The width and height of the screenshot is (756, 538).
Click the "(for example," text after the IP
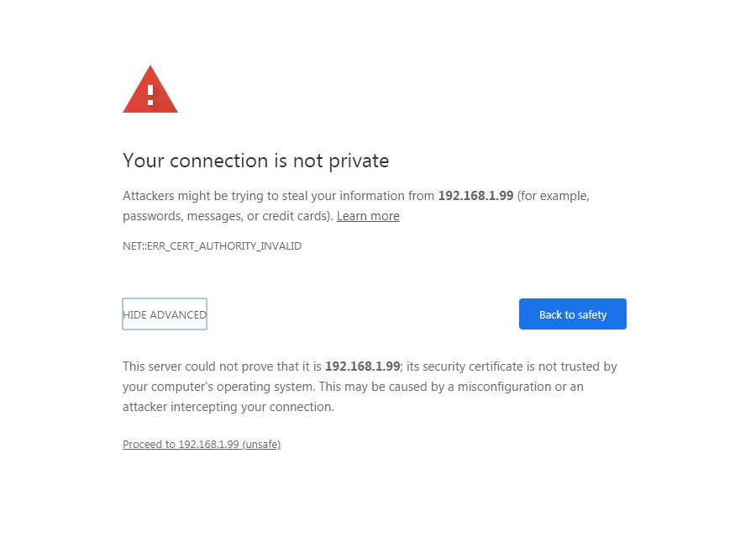[553, 196]
